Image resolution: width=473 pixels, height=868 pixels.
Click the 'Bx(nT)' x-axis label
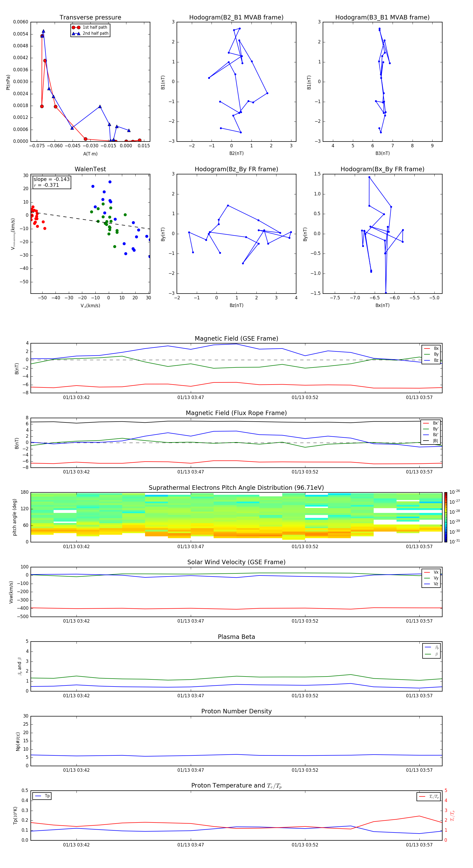(382, 305)
